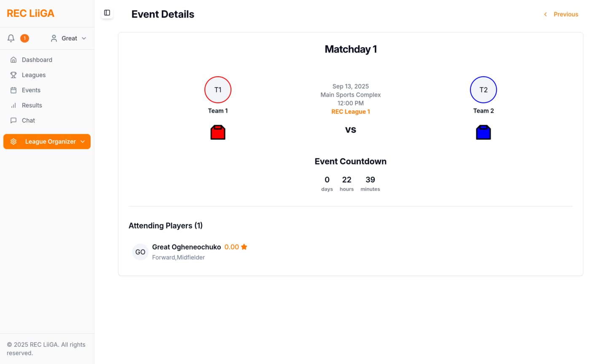Click the Chat speech bubble icon
The width and height of the screenshot is (607, 364).
(x=13, y=120)
